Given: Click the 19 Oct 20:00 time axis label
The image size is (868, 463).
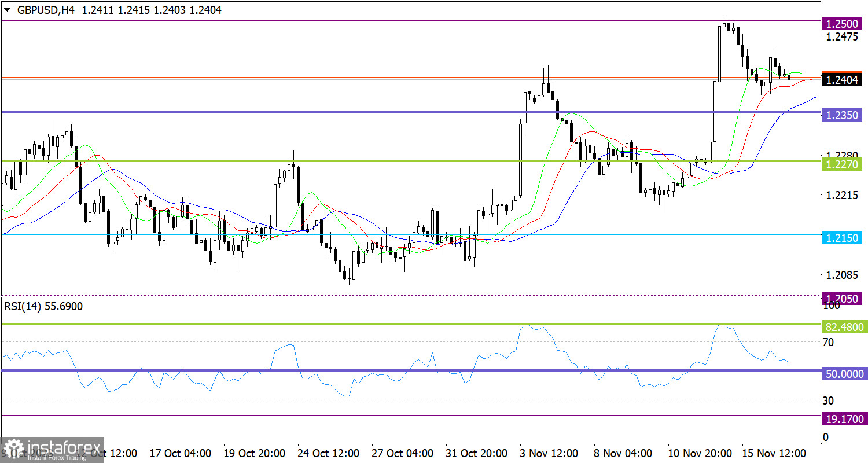Looking at the screenshot, I should coord(253,453).
